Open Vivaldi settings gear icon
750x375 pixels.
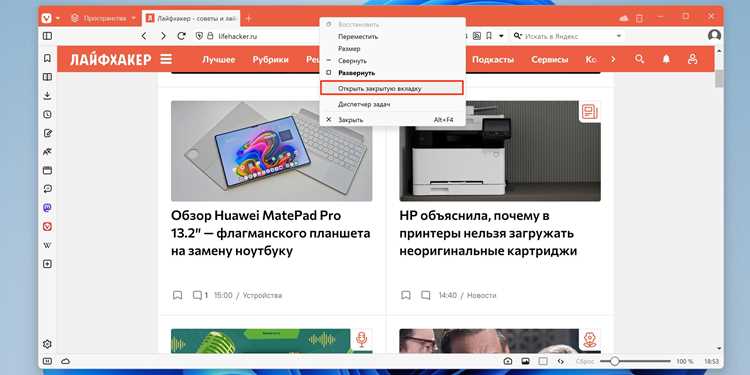point(47,344)
